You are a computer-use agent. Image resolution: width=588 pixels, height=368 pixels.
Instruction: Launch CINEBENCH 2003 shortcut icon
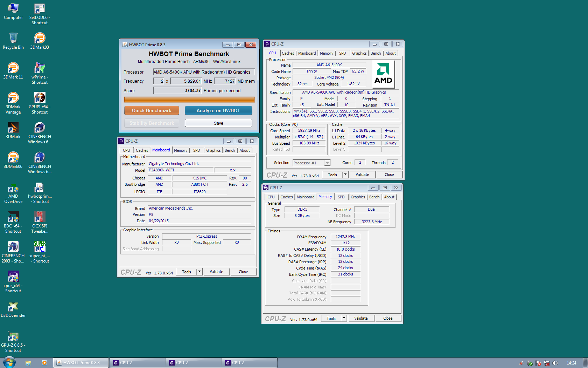coord(13,252)
